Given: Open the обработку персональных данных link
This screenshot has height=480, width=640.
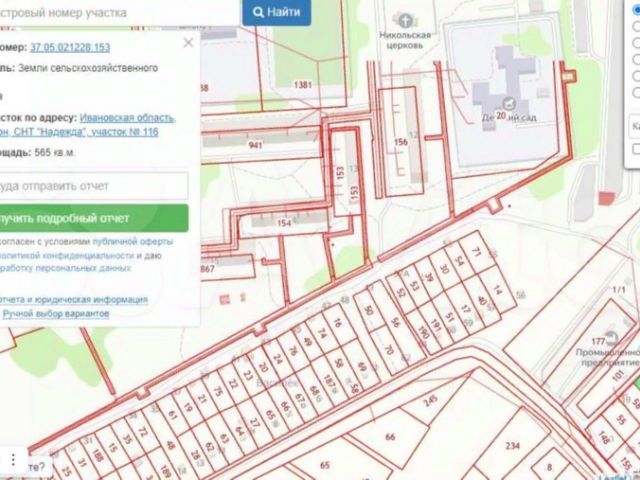Looking at the screenshot, I should coord(65,269).
